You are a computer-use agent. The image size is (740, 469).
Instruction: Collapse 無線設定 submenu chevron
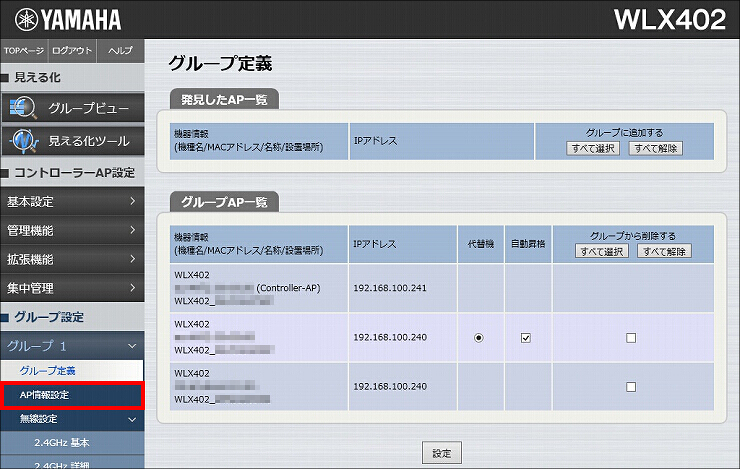click(x=132, y=419)
